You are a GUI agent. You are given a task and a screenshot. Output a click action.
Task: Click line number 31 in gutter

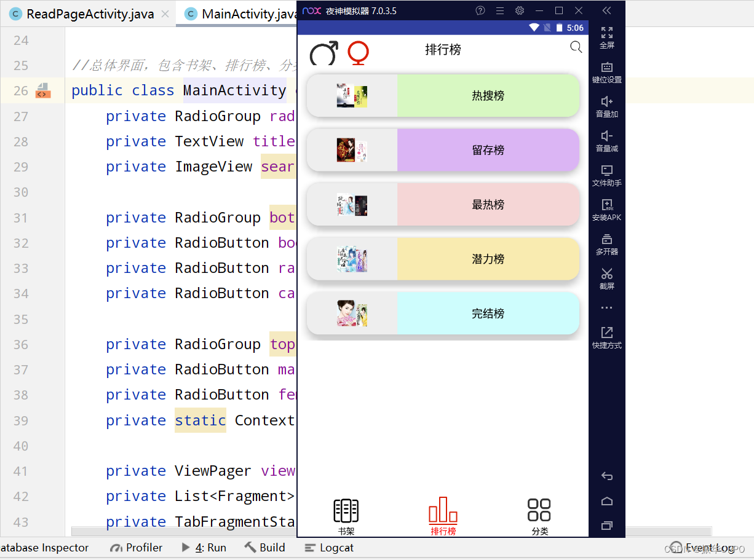point(21,218)
